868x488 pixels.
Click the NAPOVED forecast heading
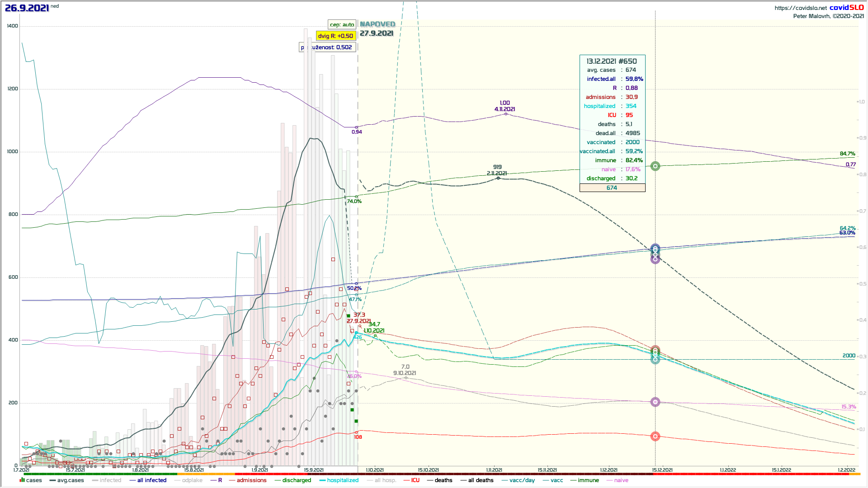[377, 24]
